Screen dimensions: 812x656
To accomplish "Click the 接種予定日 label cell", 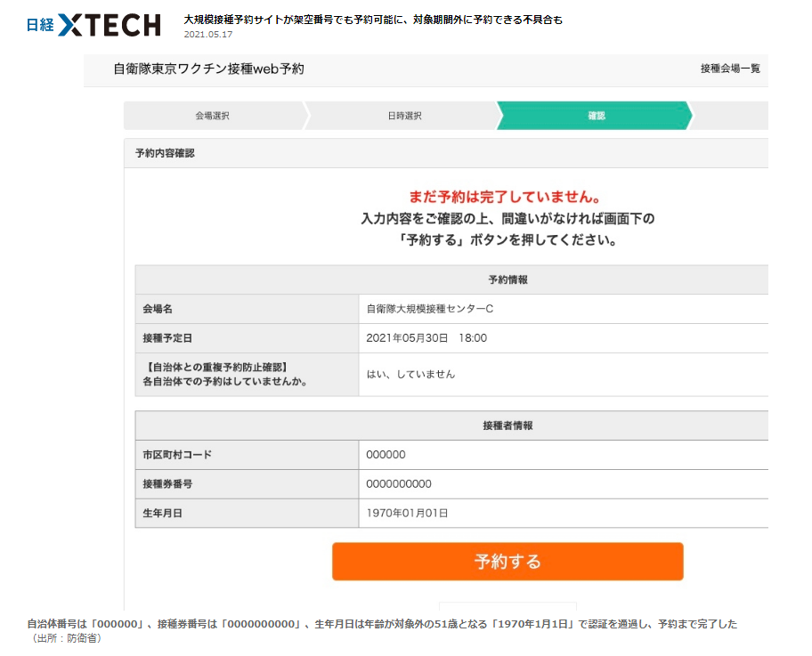I will click(x=247, y=338).
